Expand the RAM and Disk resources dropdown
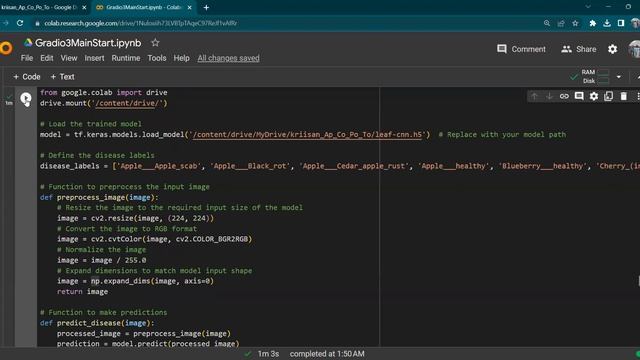 pyautogui.click(x=619, y=77)
